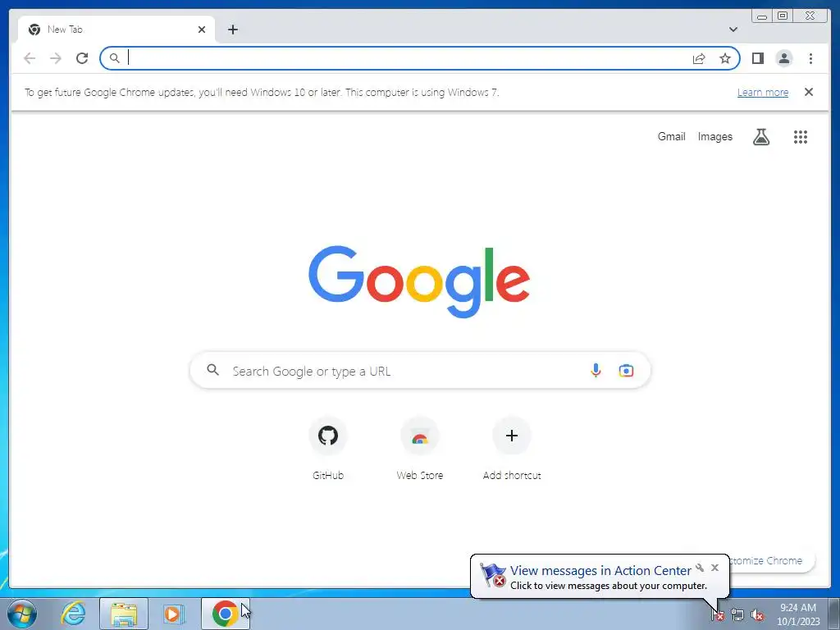Viewport: 840px width, 630px height.
Task: Open the profile avatar menu
Action: tap(783, 58)
